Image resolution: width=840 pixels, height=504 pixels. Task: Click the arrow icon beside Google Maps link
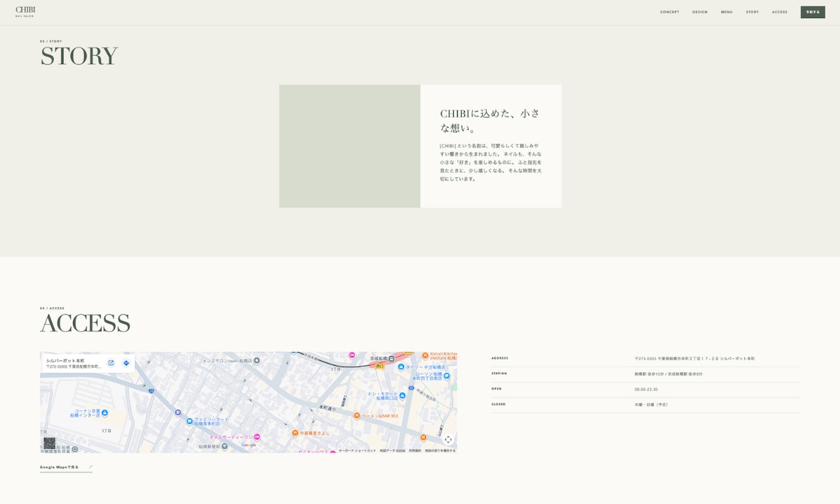(90, 467)
